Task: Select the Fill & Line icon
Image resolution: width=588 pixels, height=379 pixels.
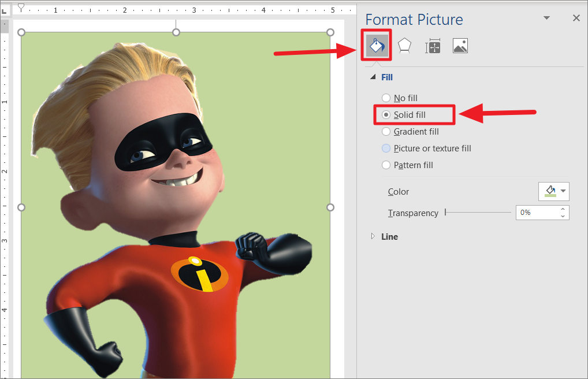Action: pos(376,45)
